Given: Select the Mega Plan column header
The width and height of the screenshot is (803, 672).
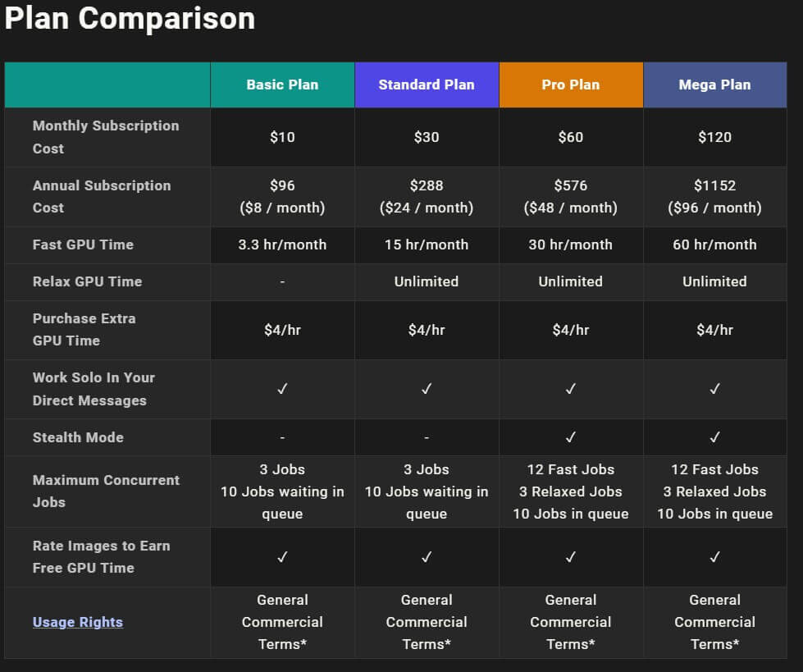Looking at the screenshot, I should coord(714,85).
